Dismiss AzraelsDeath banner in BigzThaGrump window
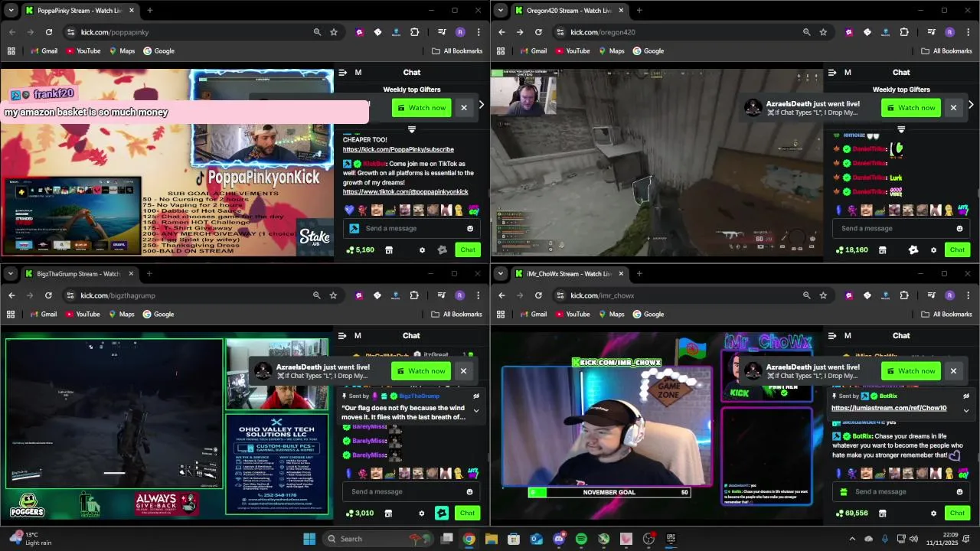 coord(463,371)
